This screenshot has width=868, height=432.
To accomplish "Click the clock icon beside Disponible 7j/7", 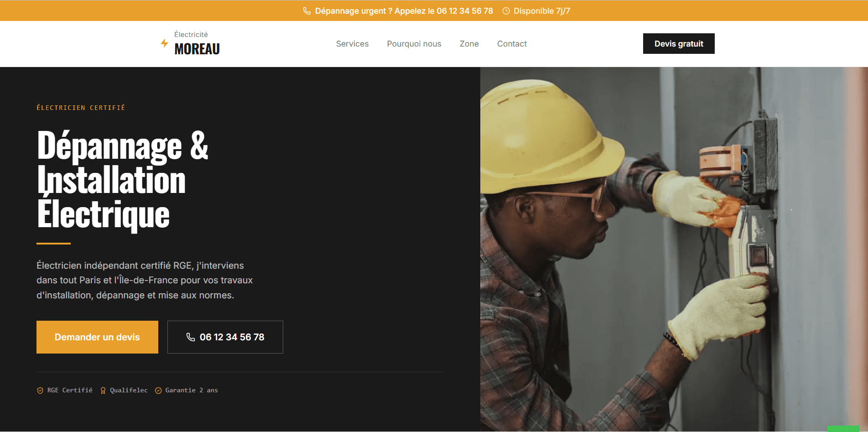I will click(x=506, y=11).
